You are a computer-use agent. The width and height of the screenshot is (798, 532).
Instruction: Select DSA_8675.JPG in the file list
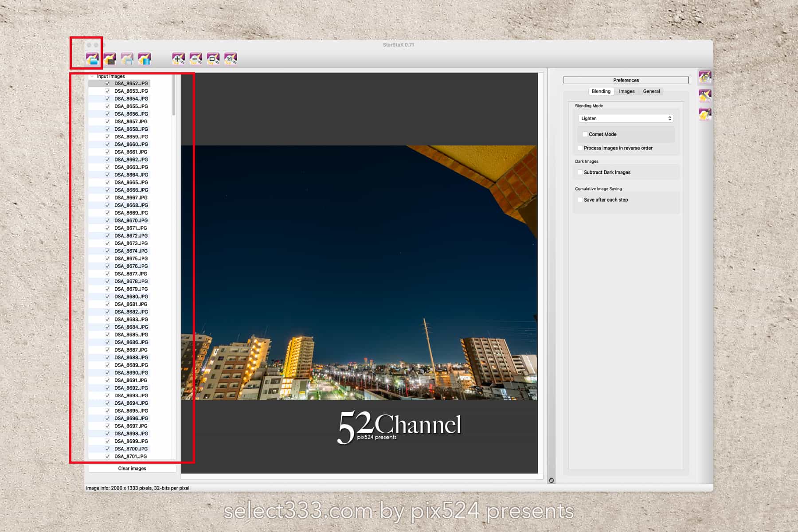[131, 258]
